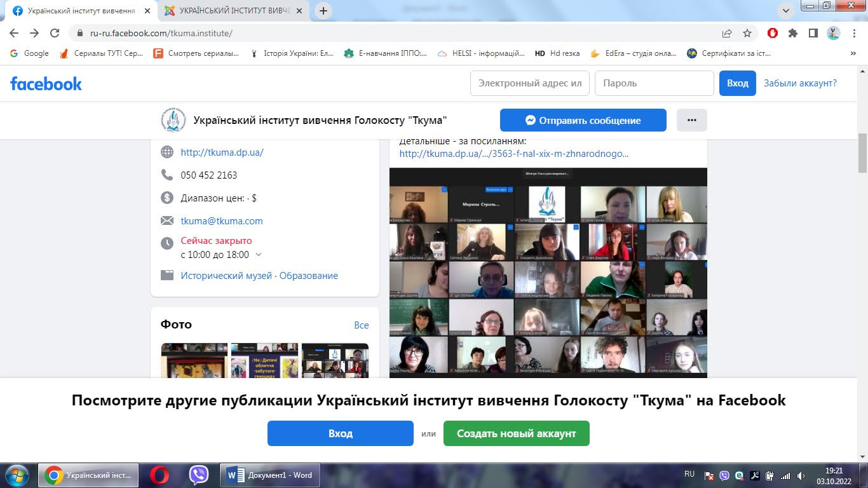Open the post's tkuma.dp.ua article link
This screenshot has height=488, width=868.
tap(514, 153)
